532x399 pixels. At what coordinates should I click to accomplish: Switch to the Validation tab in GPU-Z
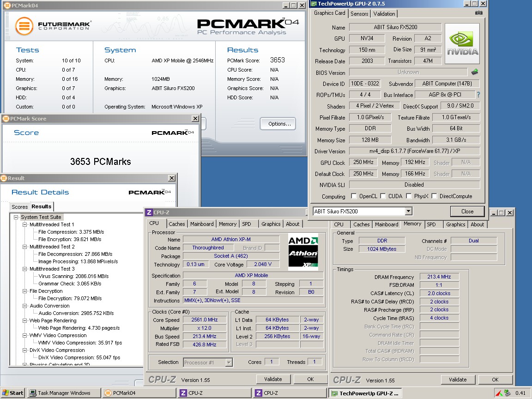tap(384, 13)
